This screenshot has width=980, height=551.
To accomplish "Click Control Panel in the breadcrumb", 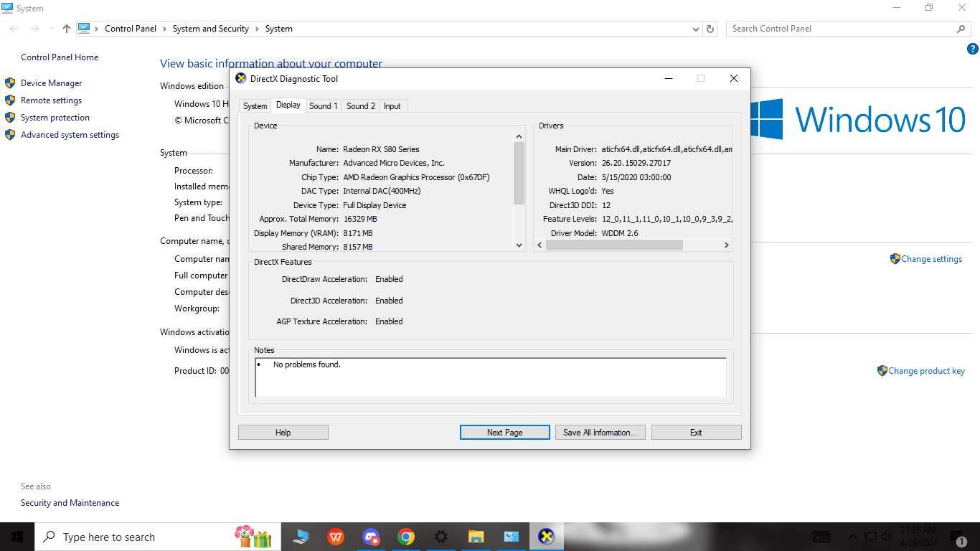I will pos(130,29).
